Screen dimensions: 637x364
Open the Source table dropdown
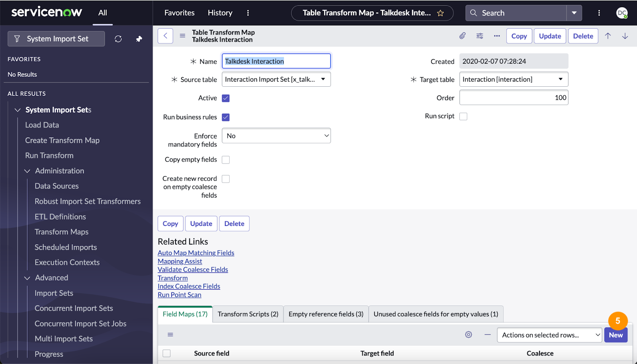(276, 79)
